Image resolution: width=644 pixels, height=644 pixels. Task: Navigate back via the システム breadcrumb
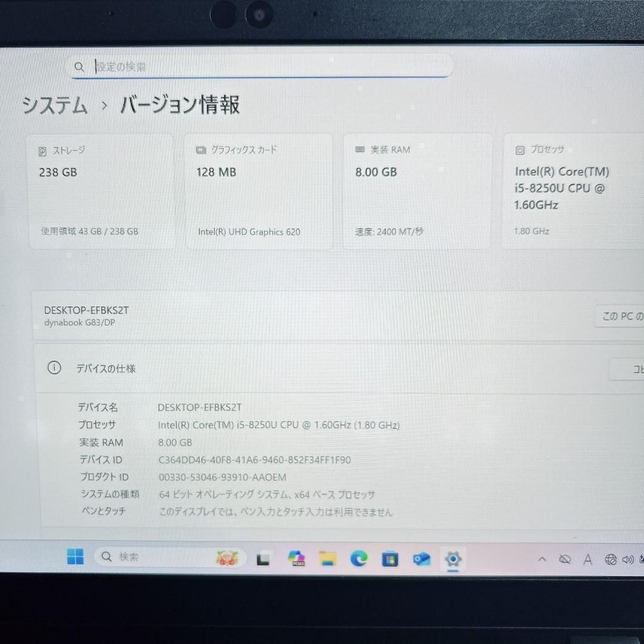point(54,106)
